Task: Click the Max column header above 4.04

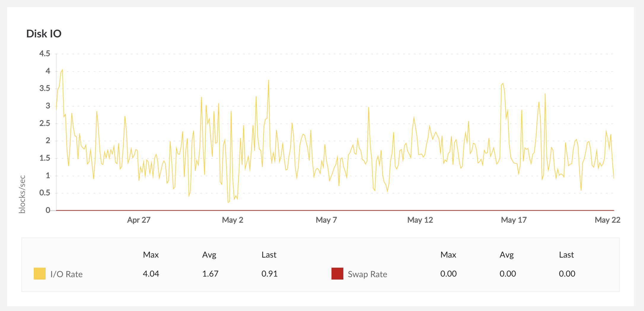Action: (151, 255)
